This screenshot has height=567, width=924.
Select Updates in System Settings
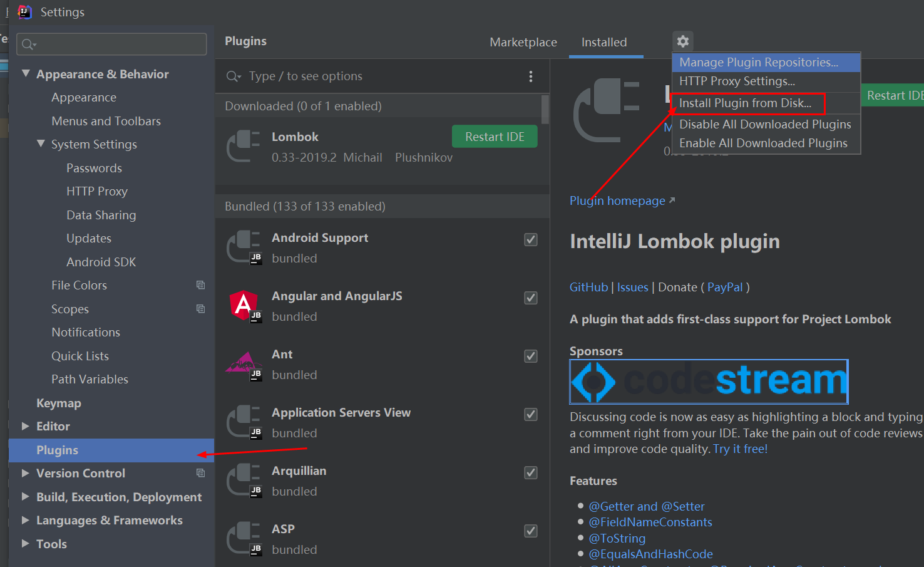[89, 238]
